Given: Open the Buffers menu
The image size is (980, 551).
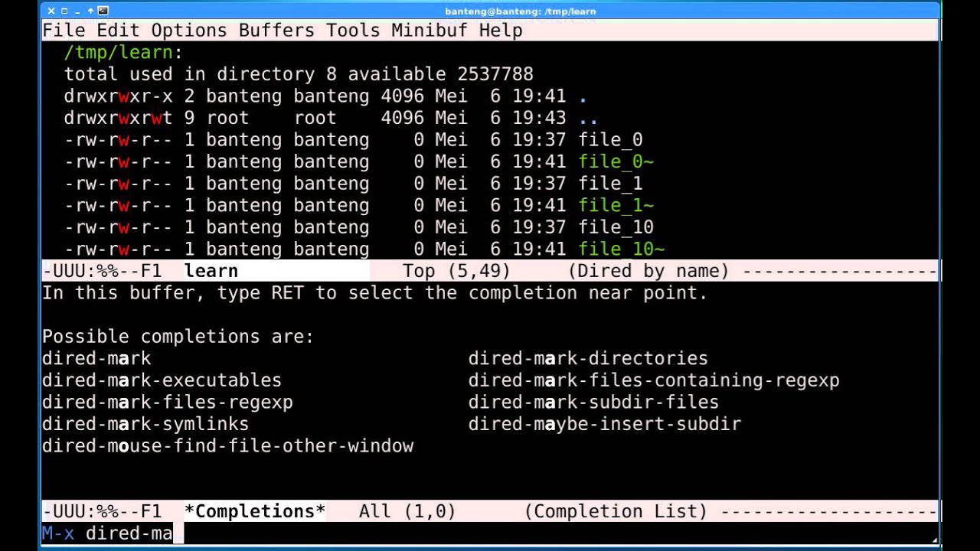Looking at the screenshot, I should 276,31.
